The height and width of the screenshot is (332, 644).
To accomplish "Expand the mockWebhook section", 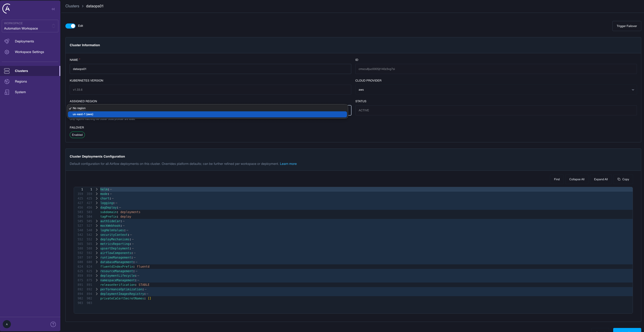I will [x=97, y=226].
